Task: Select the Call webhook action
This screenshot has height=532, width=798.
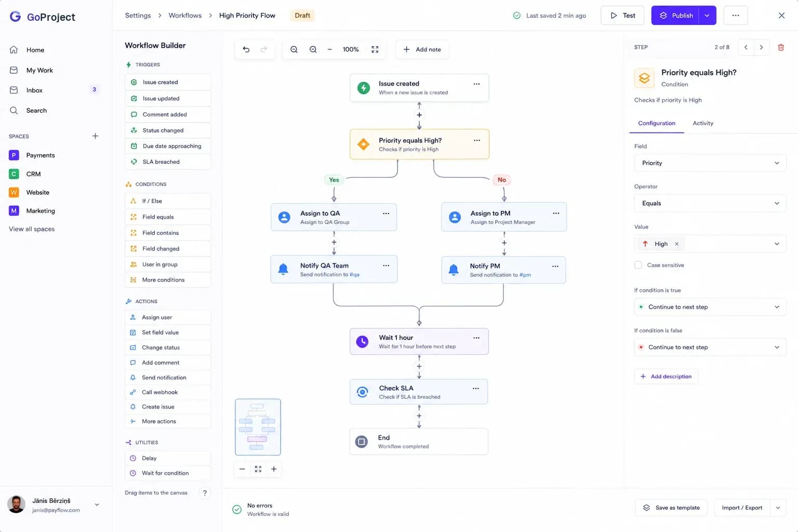Action: click(168, 392)
